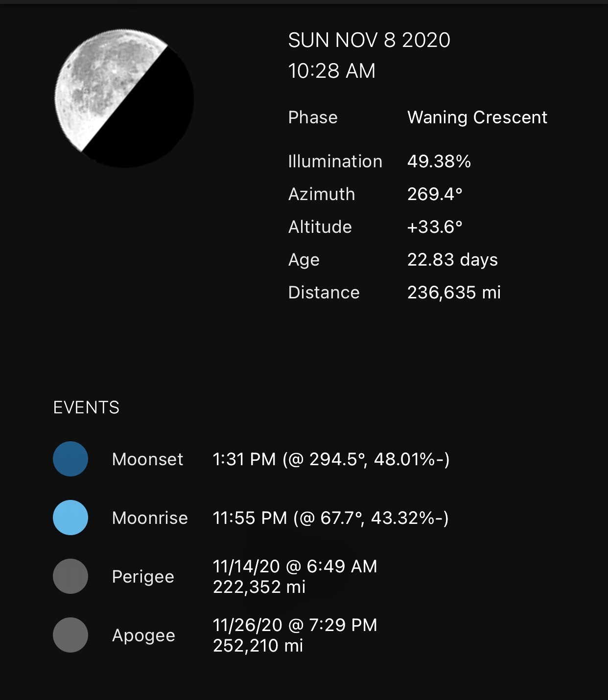Click the Illumination 49.38% value
This screenshot has height=700, width=608.
tap(439, 161)
